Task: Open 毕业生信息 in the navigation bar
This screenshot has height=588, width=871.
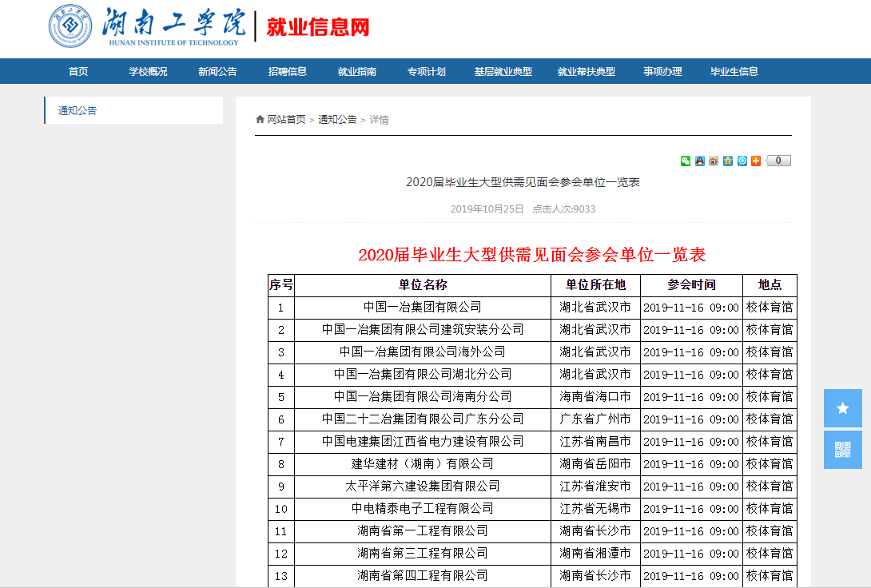Action: (734, 71)
